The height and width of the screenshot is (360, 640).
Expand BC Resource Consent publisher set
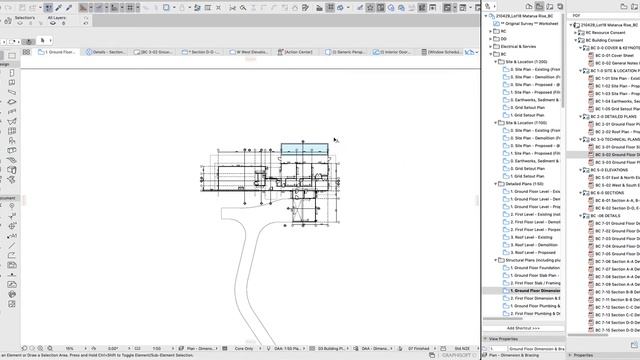pyautogui.click(x=576, y=33)
